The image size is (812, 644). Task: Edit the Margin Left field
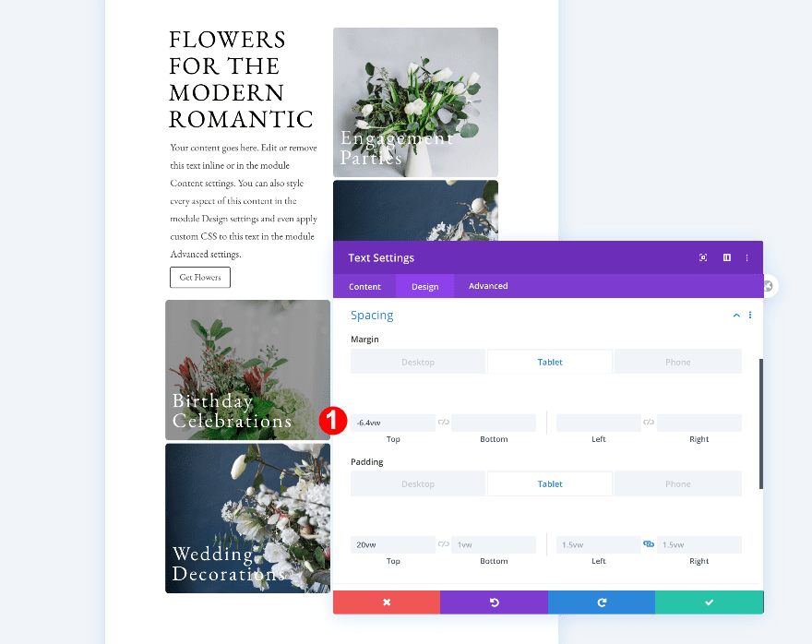click(x=599, y=423)
